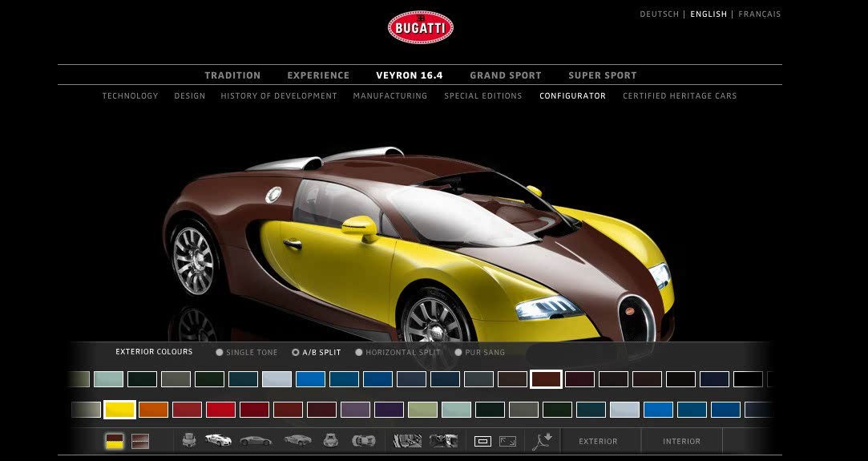
Task: View the Manufacturing page
Action: tap(390, 95)
